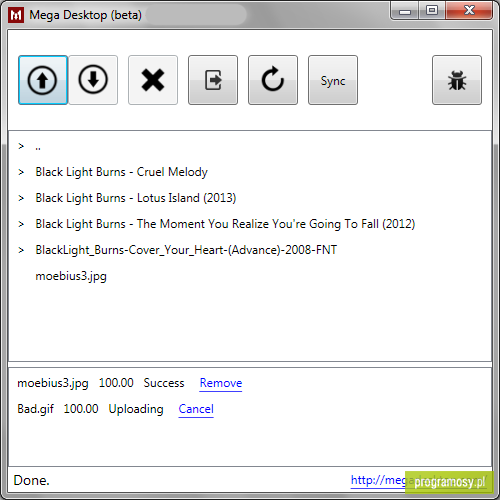Expand The Moment You Realize folder chevron

coord(21,224)
